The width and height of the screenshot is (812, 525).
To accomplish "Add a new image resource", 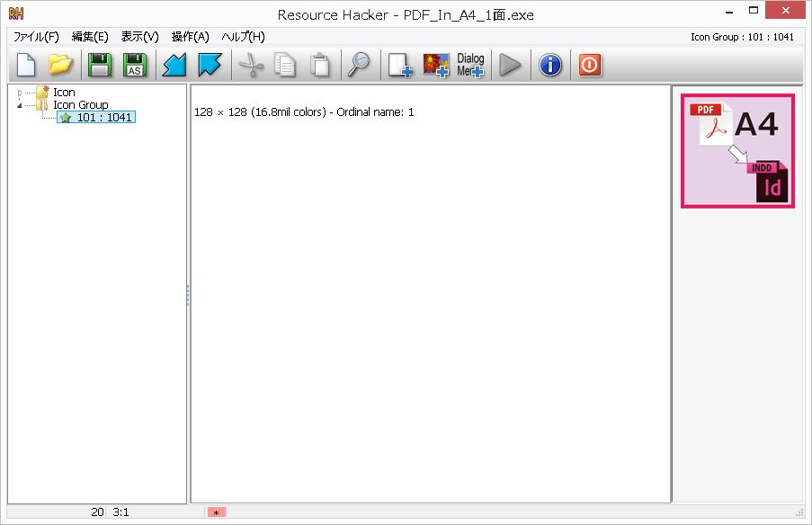I will click(436, 66).
